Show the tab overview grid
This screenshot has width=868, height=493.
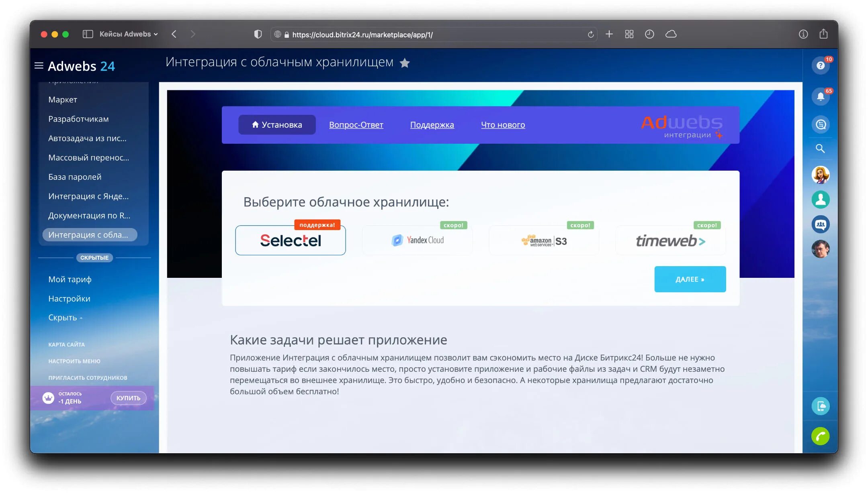(629, 34)
